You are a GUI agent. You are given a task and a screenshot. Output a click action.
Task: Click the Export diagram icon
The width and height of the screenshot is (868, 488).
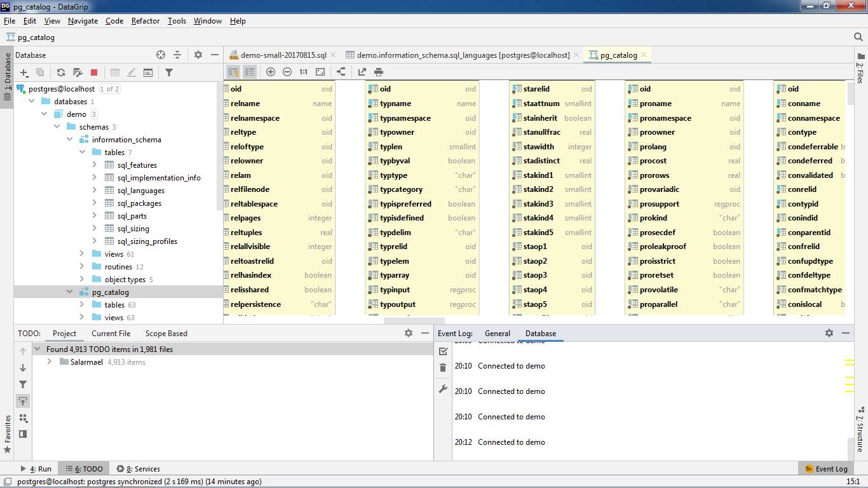point(362,72)
